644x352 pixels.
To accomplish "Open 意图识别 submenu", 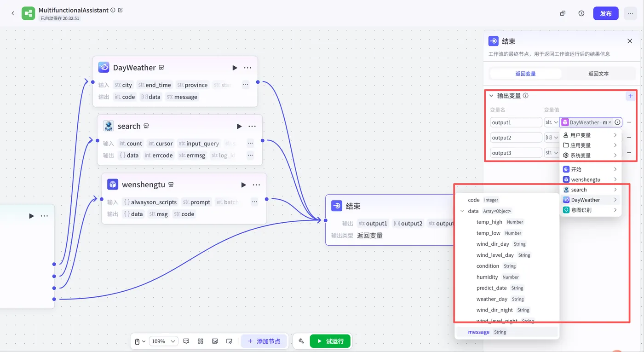I will pyautogui.click(x=591, y=210).
